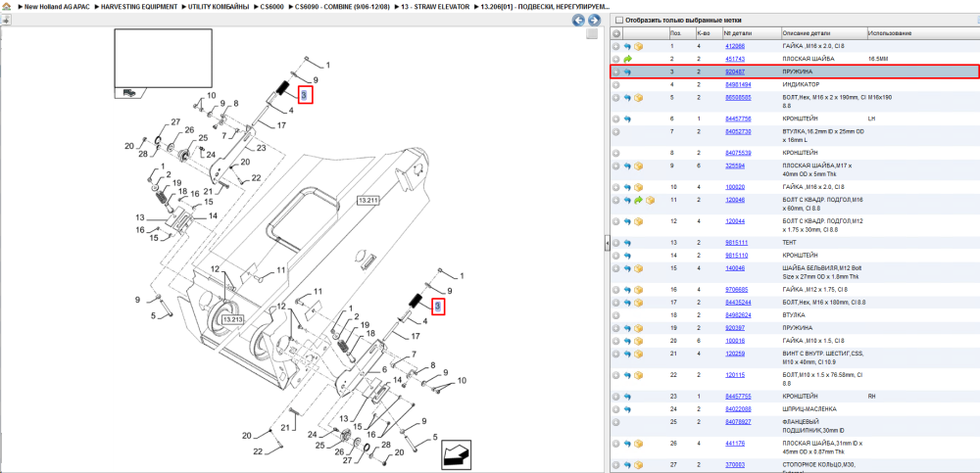This screenshot has height=473, width=980.
Task: Click the box icon for part 86508585
Action: tap(638, 98)
